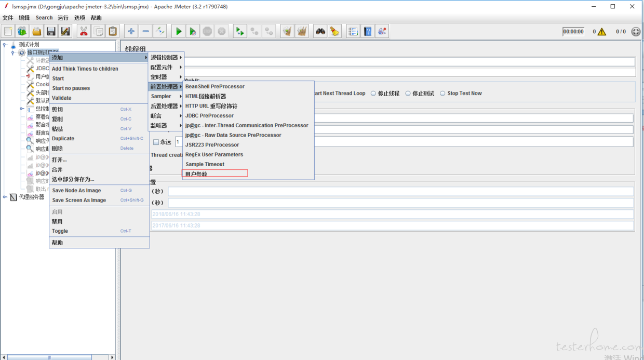Viewport: 644px width, 360px height.
Task: Click the Collapse All minus icon
Action: tap(145, 31)
